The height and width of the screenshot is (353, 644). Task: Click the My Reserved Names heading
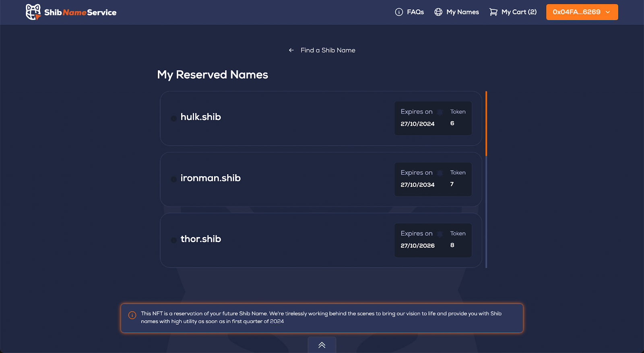coord(213,75)
